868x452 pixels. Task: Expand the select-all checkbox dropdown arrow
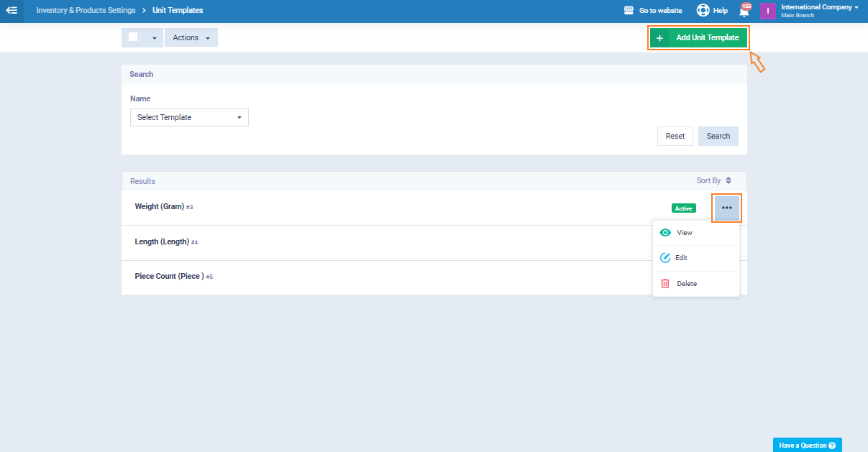pos(154,38)
